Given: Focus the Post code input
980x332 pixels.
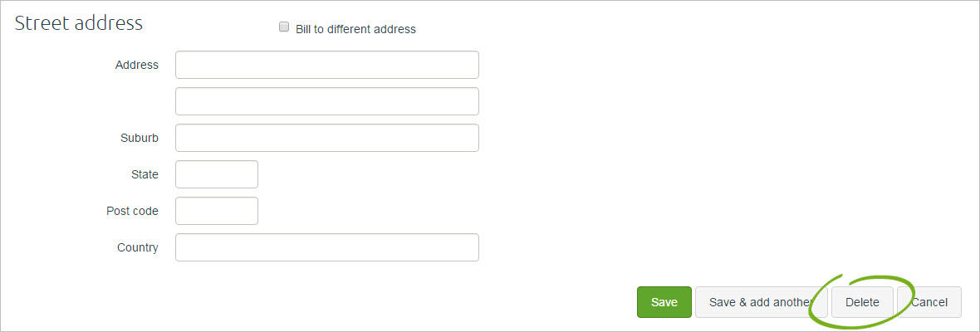Looking at the screenshot, I should pyautogui.click(x=217, y=211).
